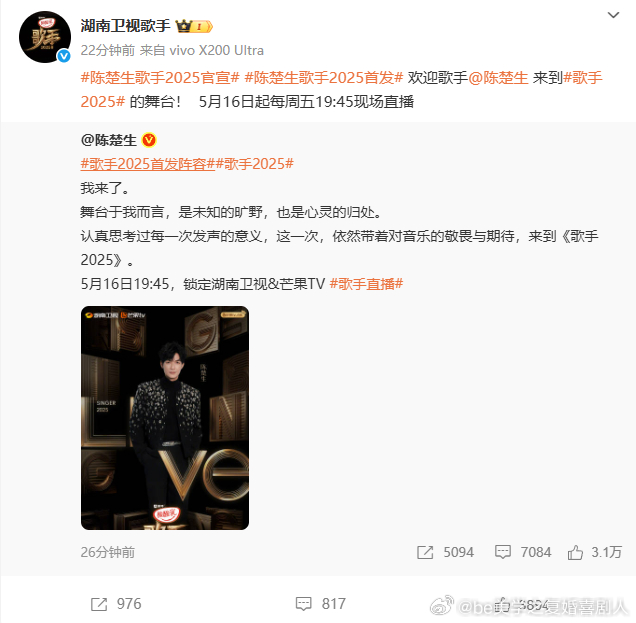Screen dimensions: 636x623
Task: Like the original post showing 3.1万
Action: [594, 552]
